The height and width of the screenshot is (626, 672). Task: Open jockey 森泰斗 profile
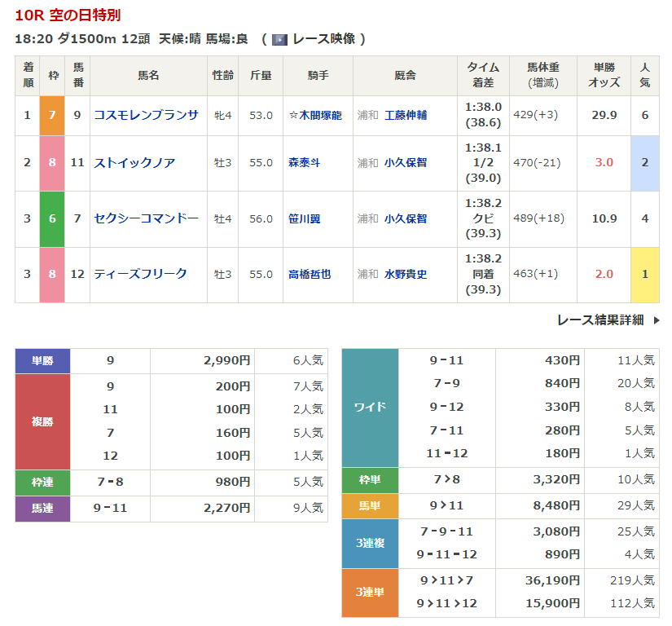pos(304,162)
